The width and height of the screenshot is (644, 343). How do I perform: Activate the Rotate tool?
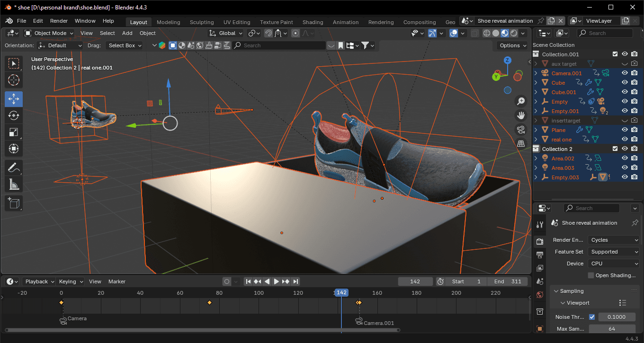[14, 115]
